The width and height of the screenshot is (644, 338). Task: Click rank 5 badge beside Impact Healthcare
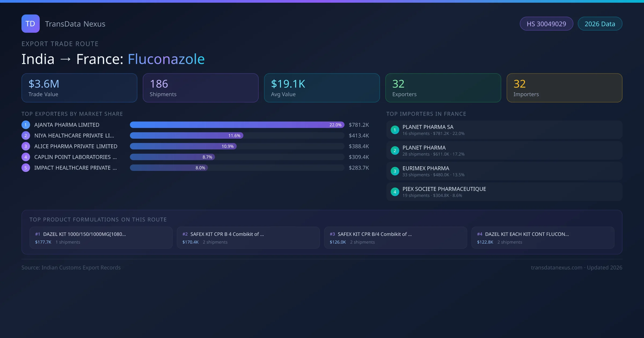[x=26, y=168]
